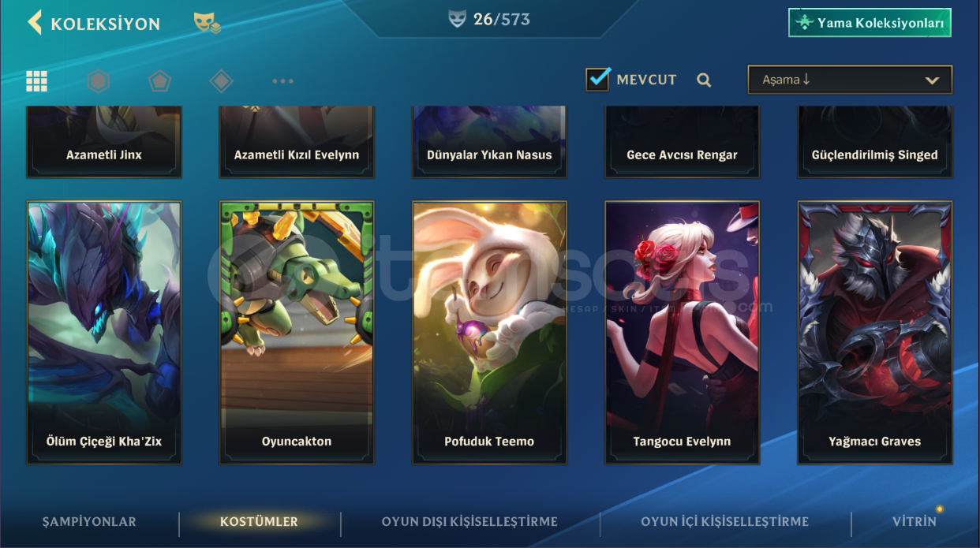
Task: Click the Aşama dropdown chevron arrow
Action: pyautogui.click(x=932, y=80)
